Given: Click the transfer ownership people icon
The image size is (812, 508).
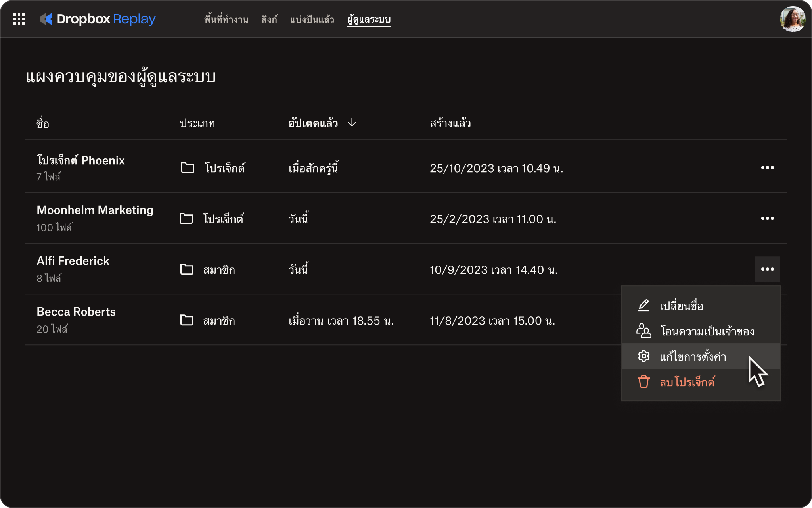Looking at the screenshot, I should [644, 331].
